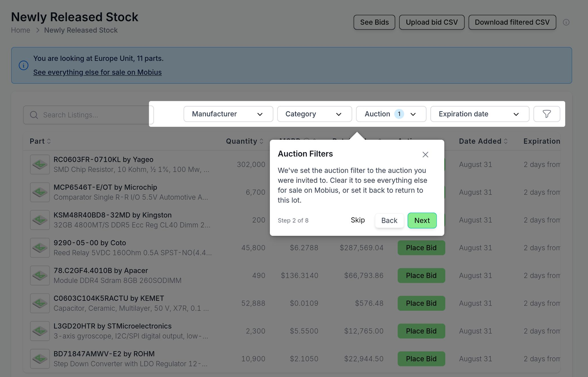Click the RC0603FR-0710KL by Yageo part name

[103, 160]
